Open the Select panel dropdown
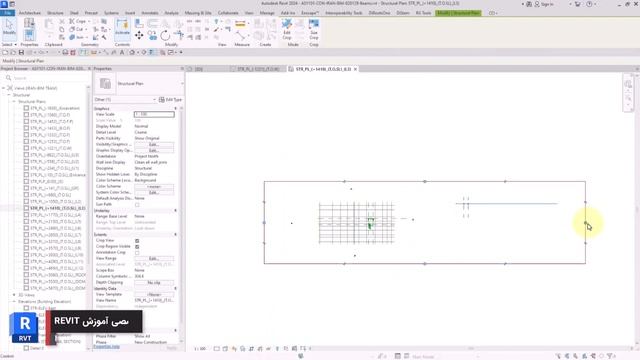Screen dimensions: 640x360 [9, 44]
